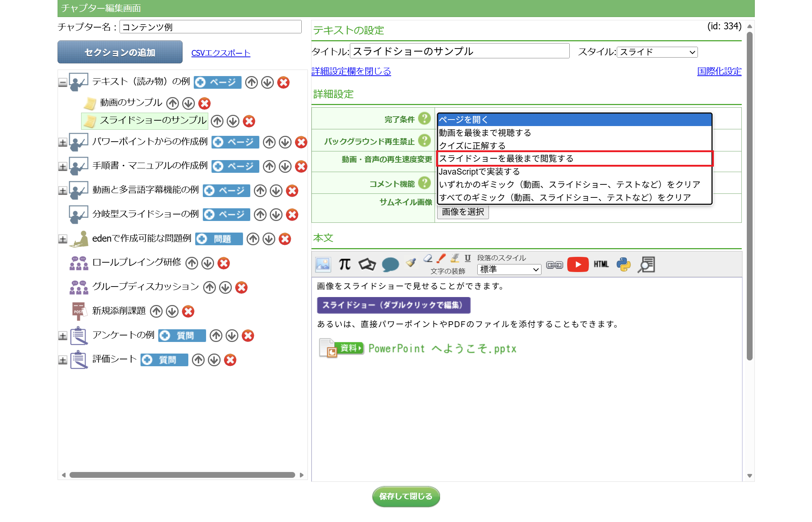Choose JavaScriptで実装する option
Screen dimensions: 812x522
tap(574, 172)
